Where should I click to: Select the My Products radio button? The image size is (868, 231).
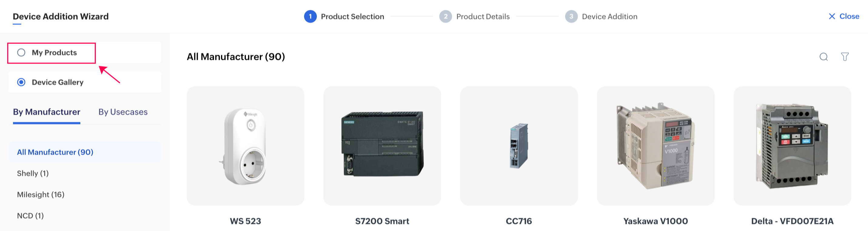(21, 53)
